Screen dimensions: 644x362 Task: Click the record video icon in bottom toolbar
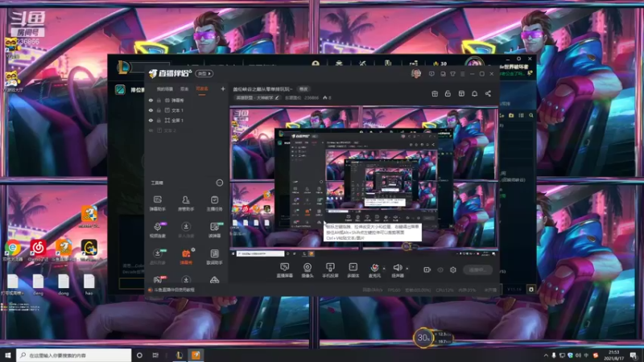[x=427, y=269]
